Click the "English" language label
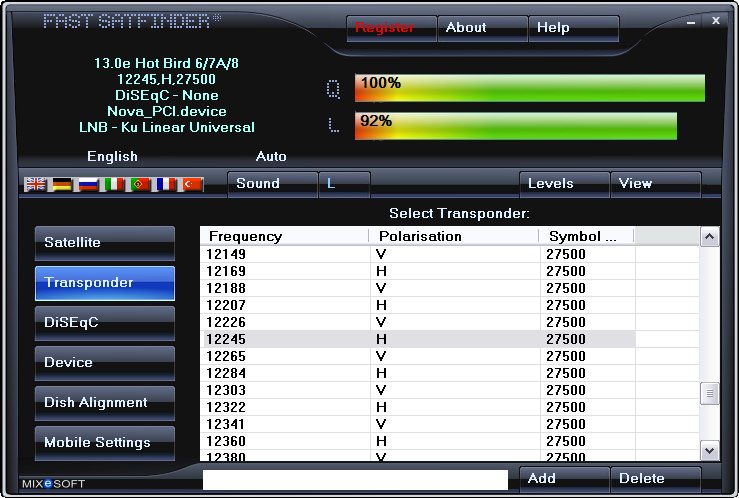The width and height of the screenshot is (739, 498). (x=112, y=157)
